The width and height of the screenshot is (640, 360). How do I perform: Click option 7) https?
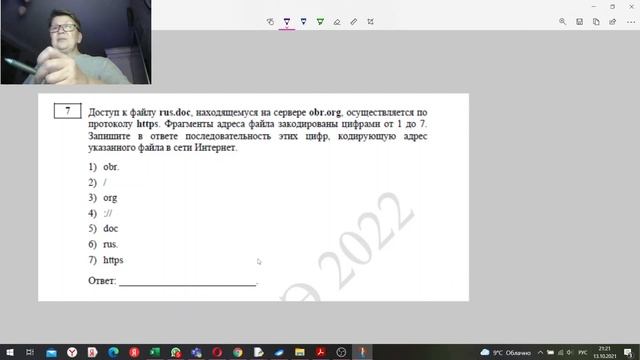(x=106, y=260)
